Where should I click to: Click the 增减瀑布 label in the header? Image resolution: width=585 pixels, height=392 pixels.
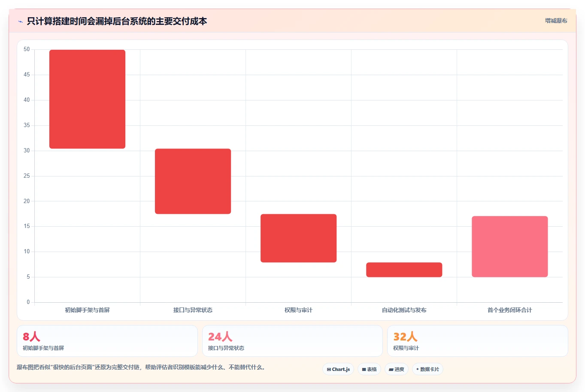pos(556,21)
